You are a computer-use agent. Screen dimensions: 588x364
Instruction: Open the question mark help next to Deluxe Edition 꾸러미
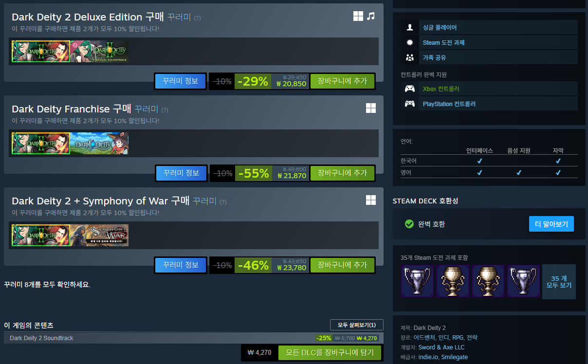tap(197, 18)
